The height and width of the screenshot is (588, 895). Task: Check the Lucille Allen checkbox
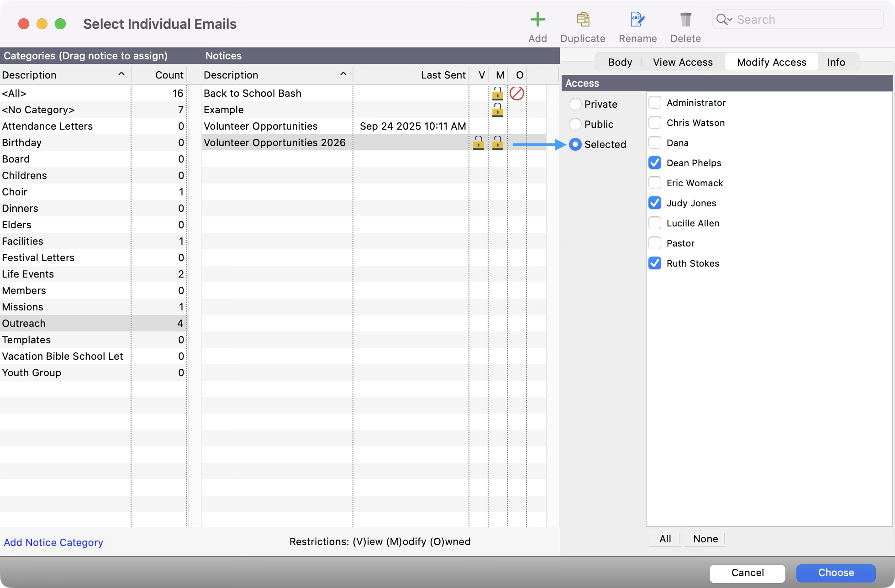point(655,223)
